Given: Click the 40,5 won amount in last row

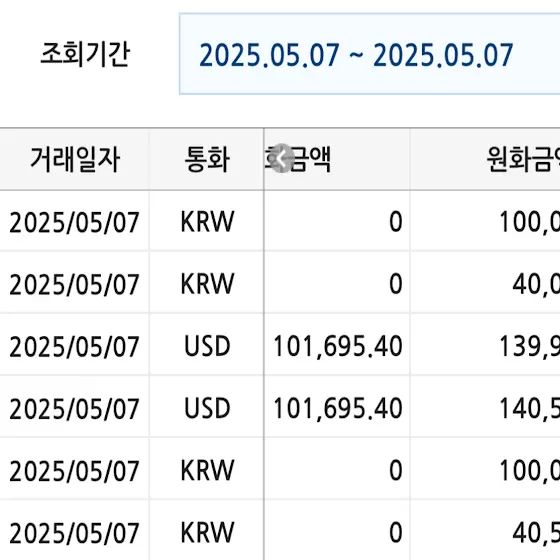Looking at the screenshot, I should pos(485,532).
